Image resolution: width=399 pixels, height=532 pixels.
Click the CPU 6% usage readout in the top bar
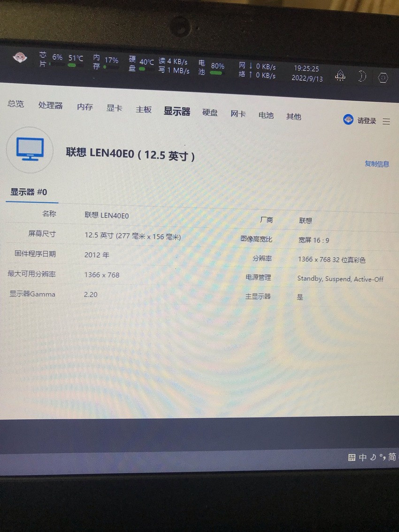[x=57, y=57]
